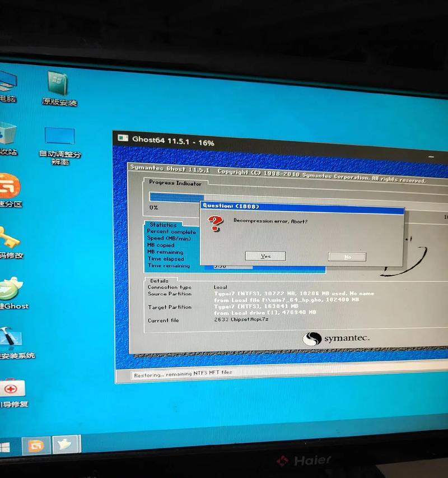The width and height of the screenshot is (448, 478).
Task: Click the '0%' progress scale label
Action: point(154,207)
